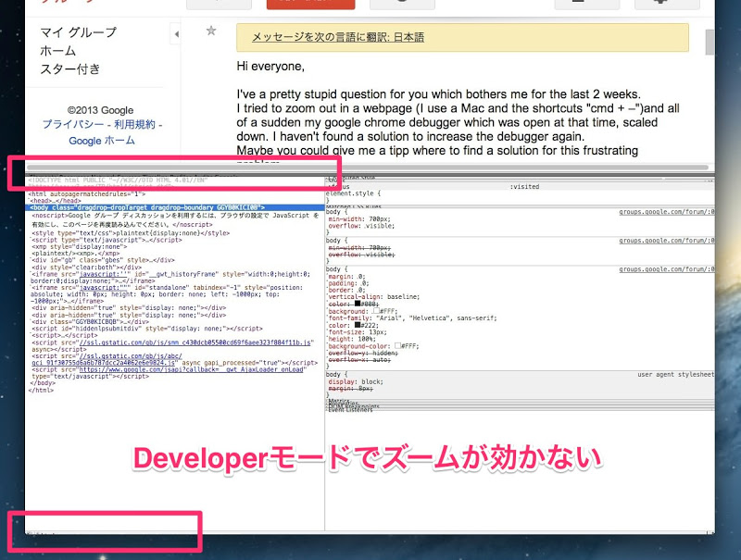Click the font-family "Arial" property
The image size is (741, 560).
(412, 318)
